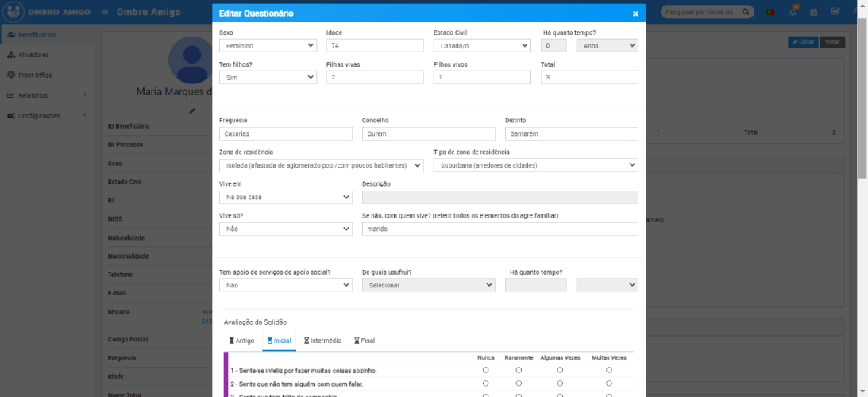Click the tasks checkmark icon in header

pos(835,12)
